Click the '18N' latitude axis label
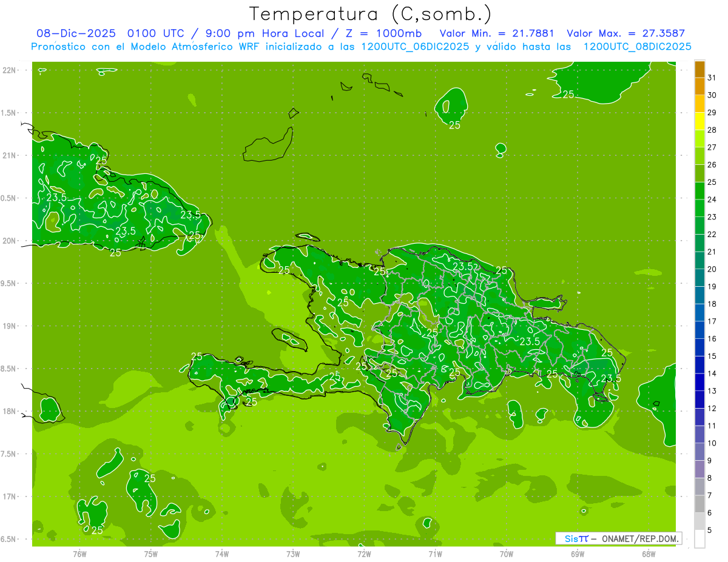 click(10, 411)
